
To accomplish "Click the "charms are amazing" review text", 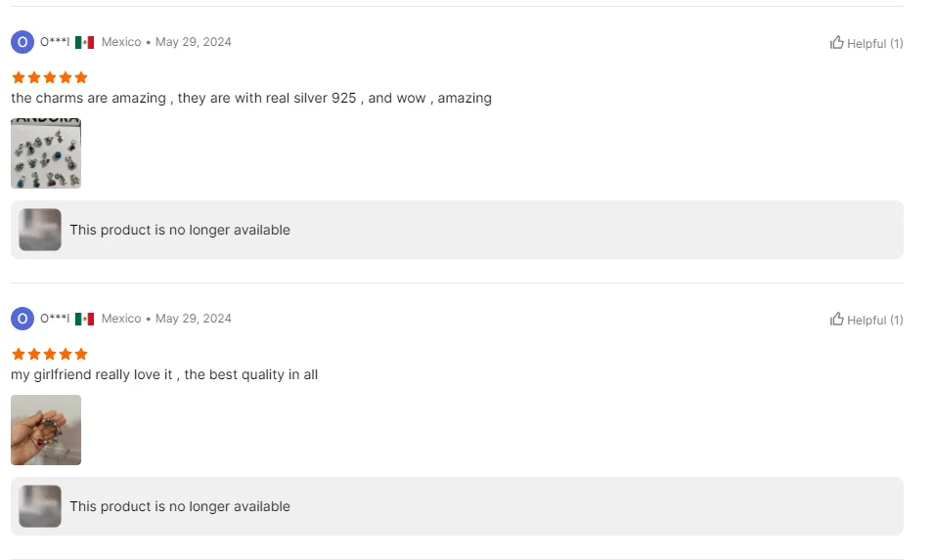I will click(251, 98).
